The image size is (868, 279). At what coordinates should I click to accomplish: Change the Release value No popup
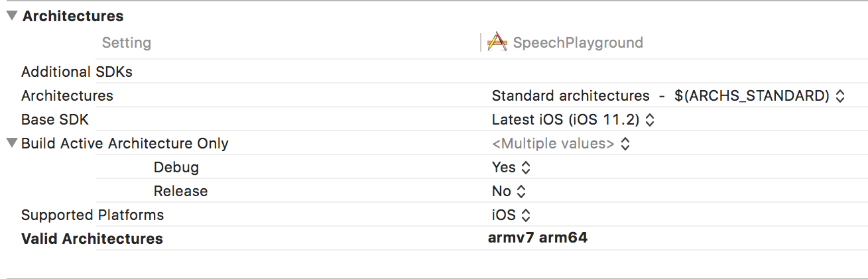click(509, 191)
